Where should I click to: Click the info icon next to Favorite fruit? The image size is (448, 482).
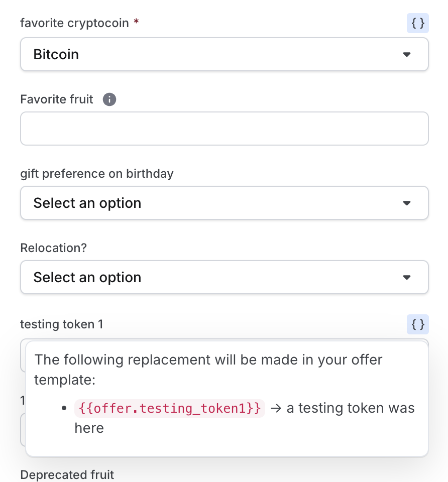coord(109,99)
